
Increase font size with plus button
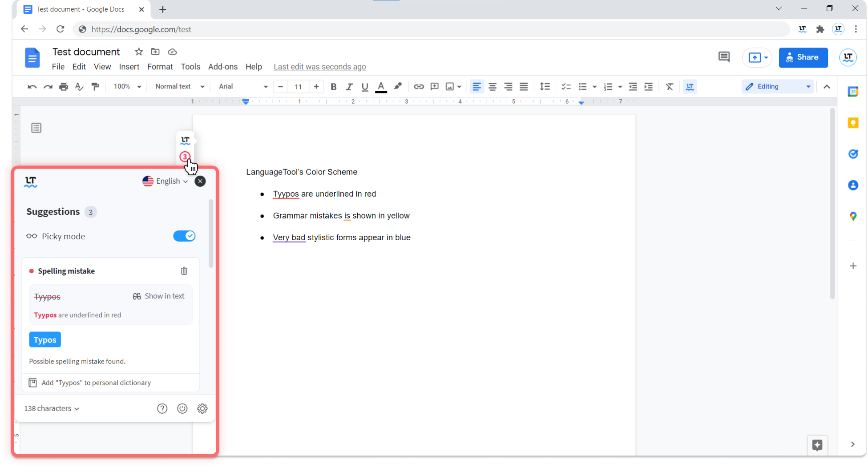pyautogui.click(x=316, y=87)
